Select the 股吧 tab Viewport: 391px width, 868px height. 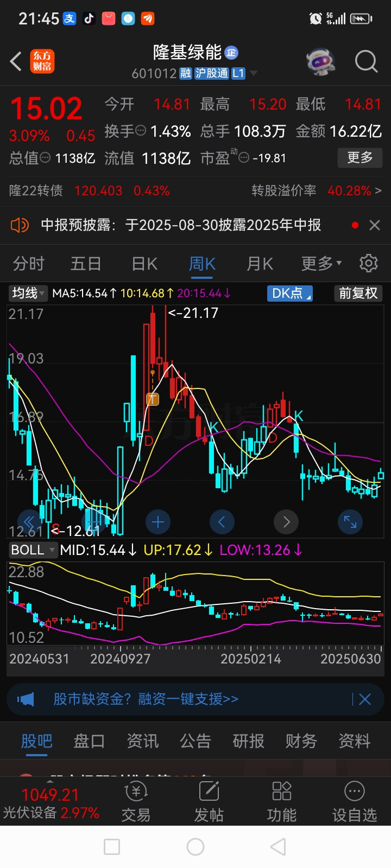[x=36, y=741]
